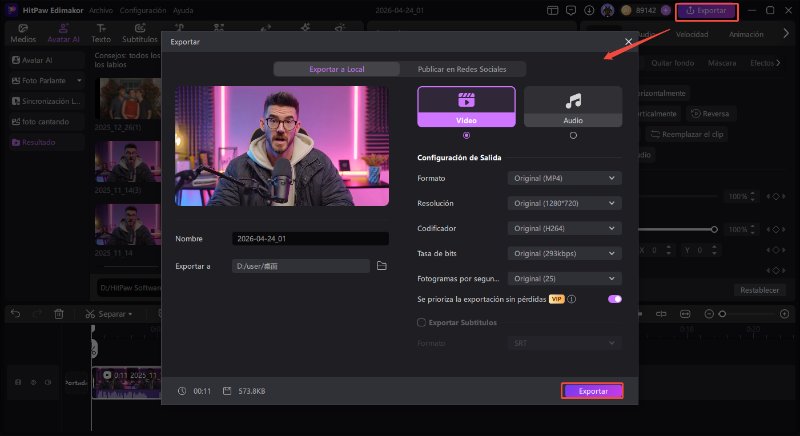Click the VIP badge in export settings
This screenshot has width=800, height=436.
pos(557,299)
